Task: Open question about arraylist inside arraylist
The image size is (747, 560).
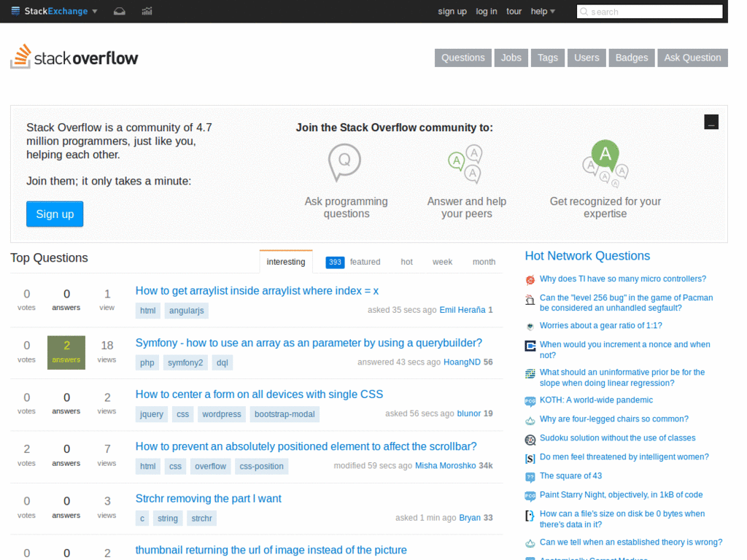Action: pyautogui.click(x=257, y=290)
